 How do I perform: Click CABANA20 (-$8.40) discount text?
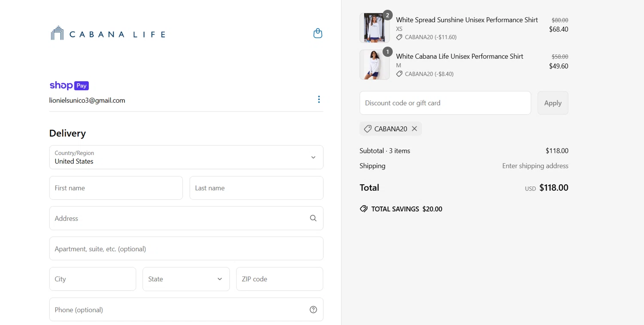pos(429,74)
